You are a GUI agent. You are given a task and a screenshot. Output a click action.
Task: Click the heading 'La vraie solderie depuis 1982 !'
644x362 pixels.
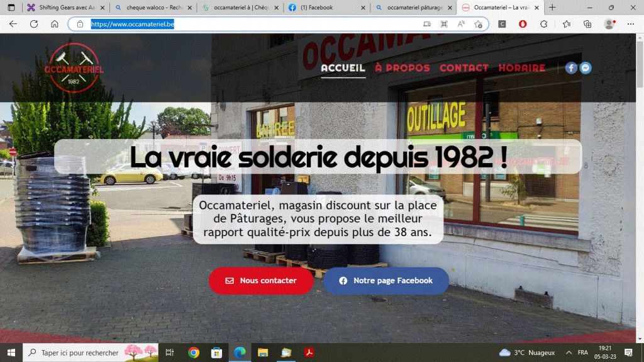click(x=318, y=157)
